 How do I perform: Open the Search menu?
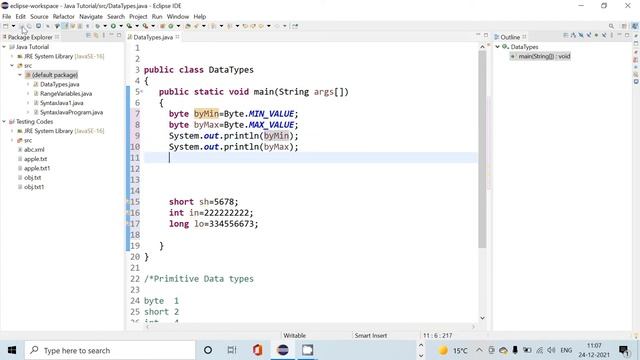point(116,16)
